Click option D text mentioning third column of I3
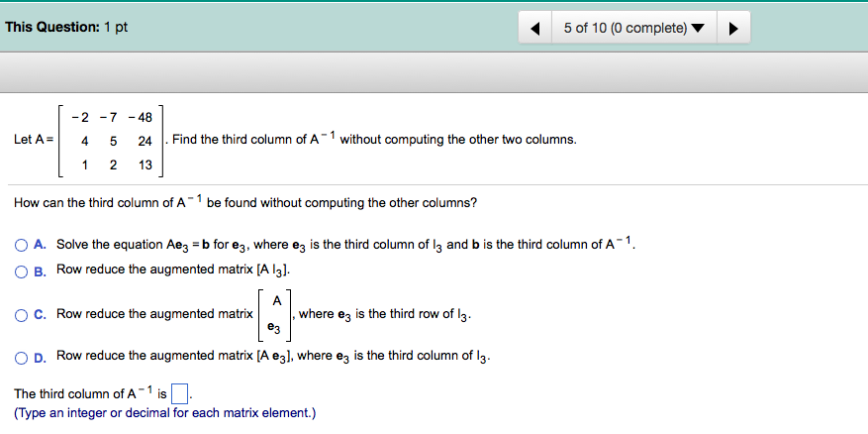The height and width of the screenshot is (434, 868). pyautogui.click(x=273, y=357)
